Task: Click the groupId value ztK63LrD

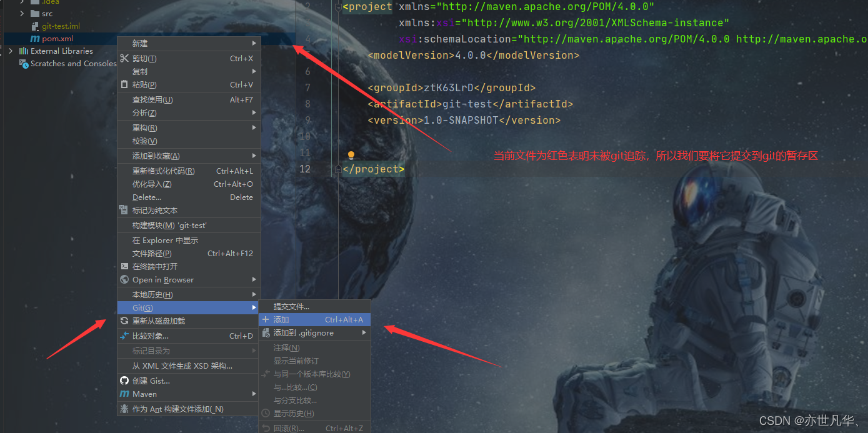Action: point(449,87)
